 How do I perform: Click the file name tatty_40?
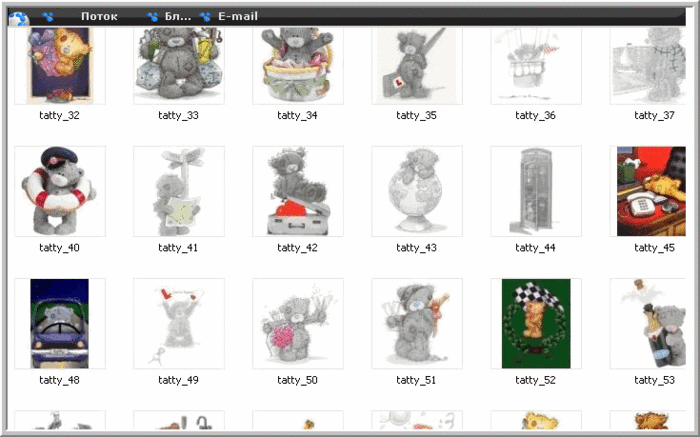pos(59,248)
